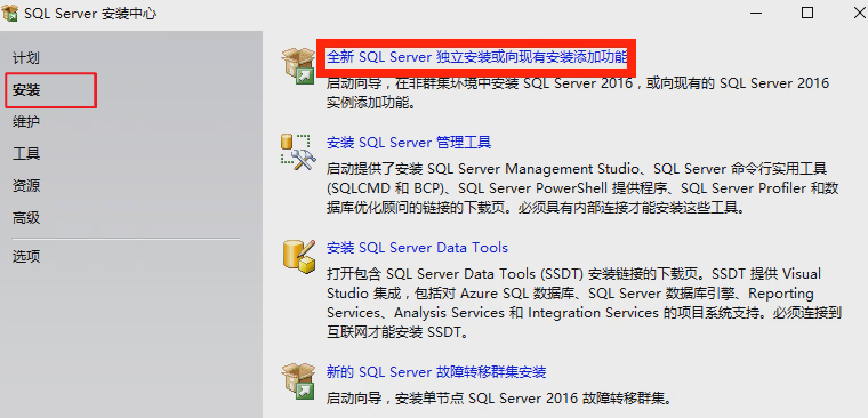
Task: Click the description starting 打开包含 SQL Server Data Tools
Action: coord(584,303)
